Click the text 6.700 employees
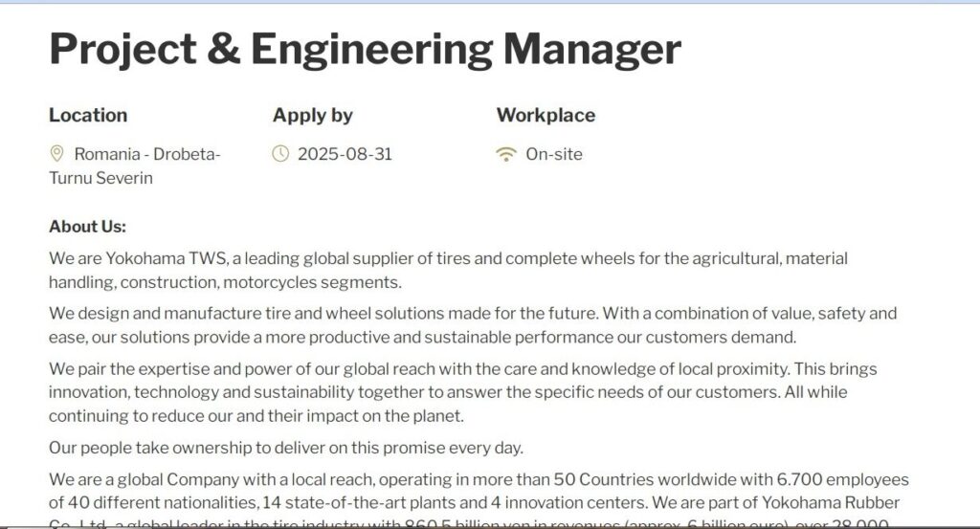 click(x=842, y=479)
